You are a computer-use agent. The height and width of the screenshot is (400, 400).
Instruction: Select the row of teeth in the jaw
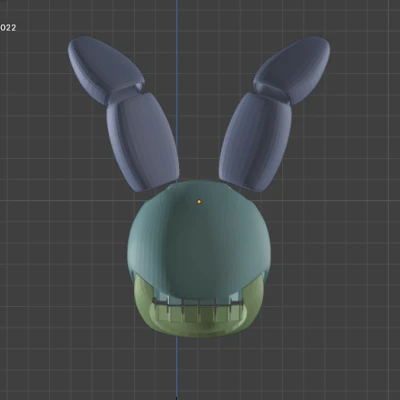[x=198, y=311]
